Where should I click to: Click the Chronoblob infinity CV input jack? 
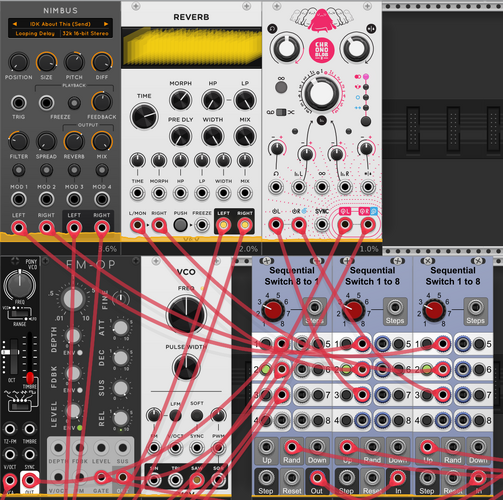coord(322,187)
